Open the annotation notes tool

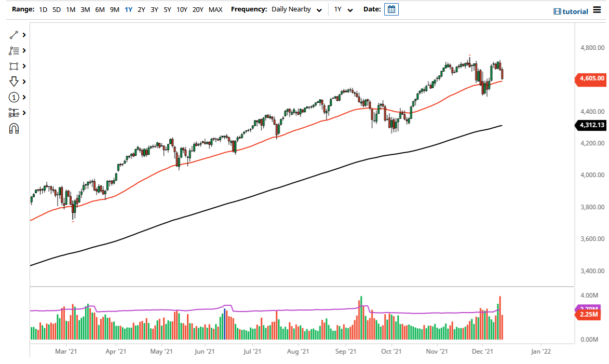pos(14,50)
